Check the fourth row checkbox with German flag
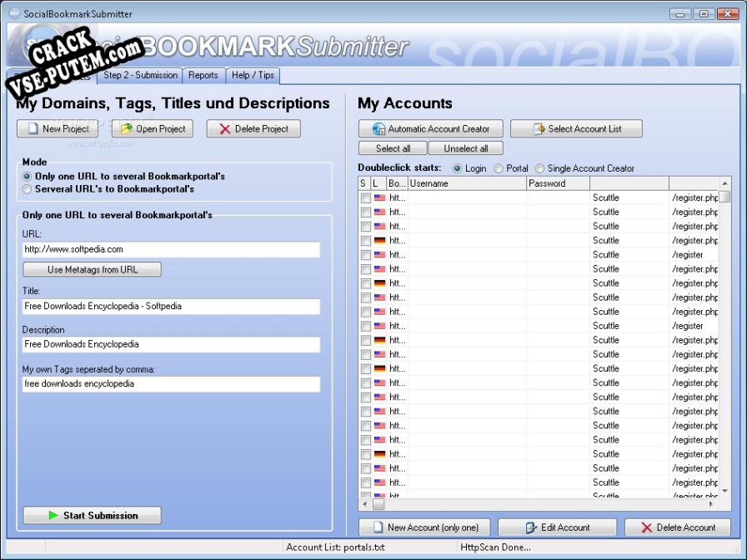This screenshot has width=747, height=560. click(x=365, y=241)
